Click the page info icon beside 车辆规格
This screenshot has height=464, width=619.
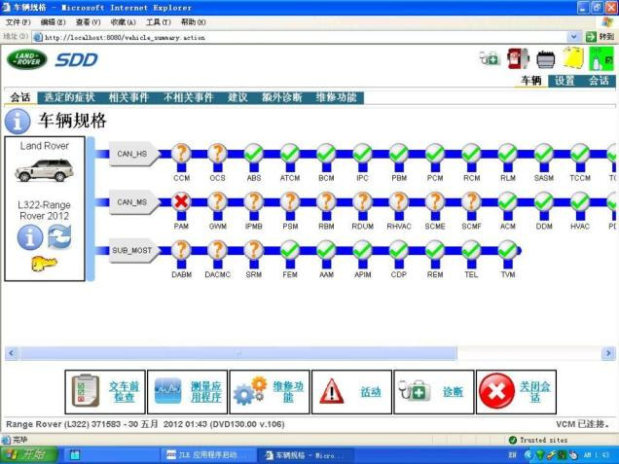coord(18,120)
